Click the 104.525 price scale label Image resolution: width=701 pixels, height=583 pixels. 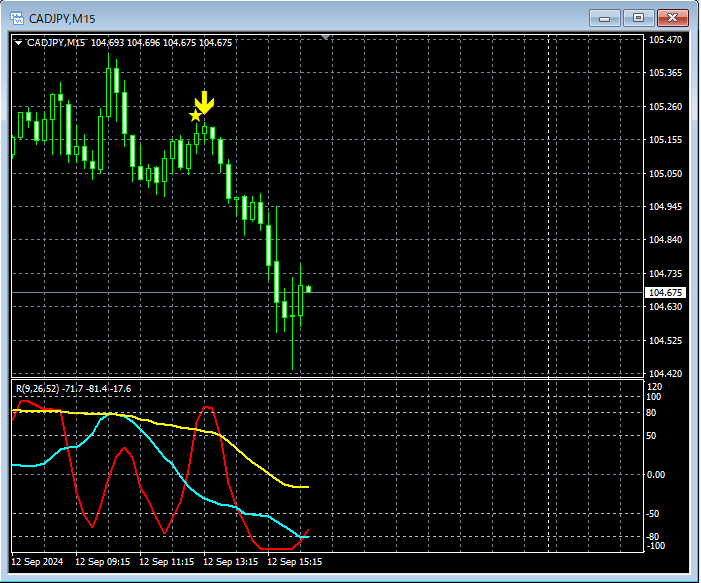665,341
